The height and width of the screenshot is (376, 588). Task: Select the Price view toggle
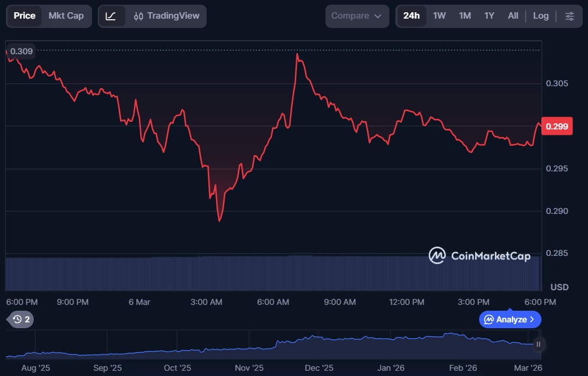click(24, 16)
